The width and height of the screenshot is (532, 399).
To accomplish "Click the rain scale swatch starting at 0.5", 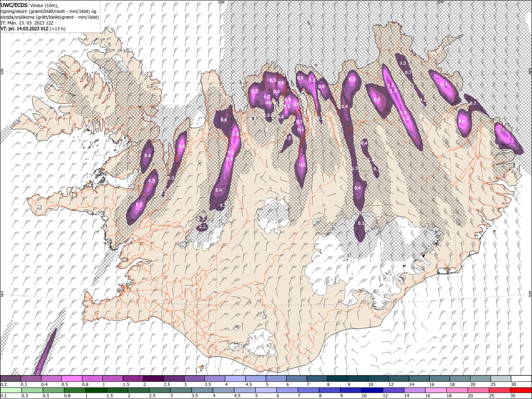I will [54, 390].
